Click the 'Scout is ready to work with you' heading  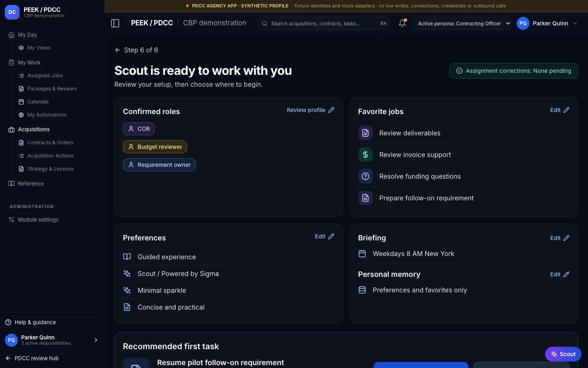203,70
